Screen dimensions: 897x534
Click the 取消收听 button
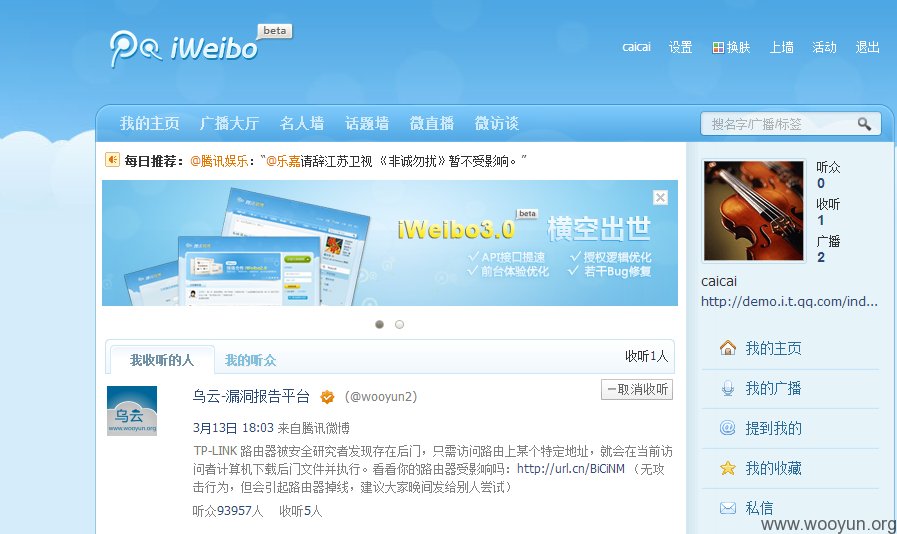click(637, 389)
